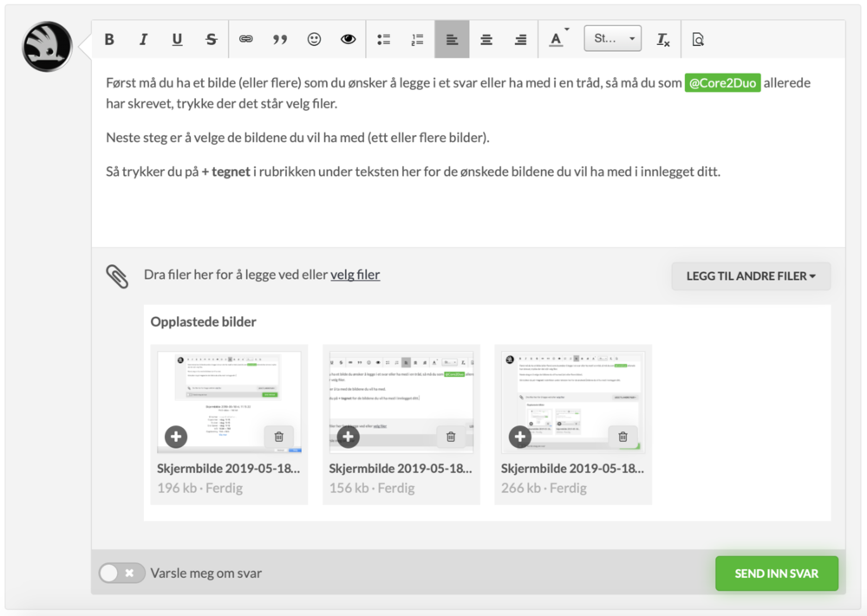
Task: Open the 'St...' font size dropdown
Action: pos(613,40)
